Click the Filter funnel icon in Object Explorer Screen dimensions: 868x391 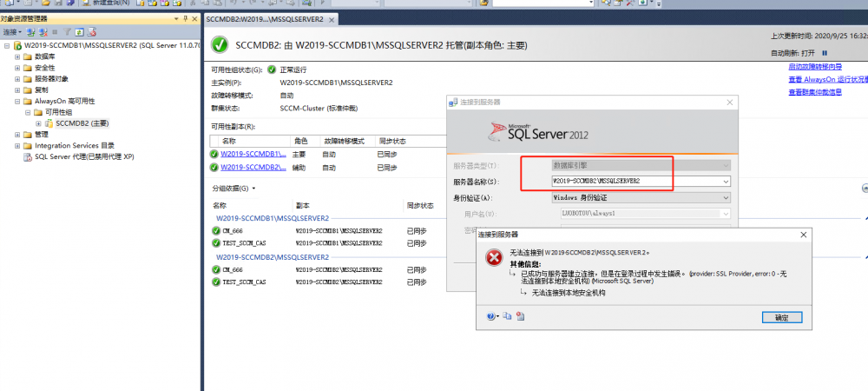(67, 32)
